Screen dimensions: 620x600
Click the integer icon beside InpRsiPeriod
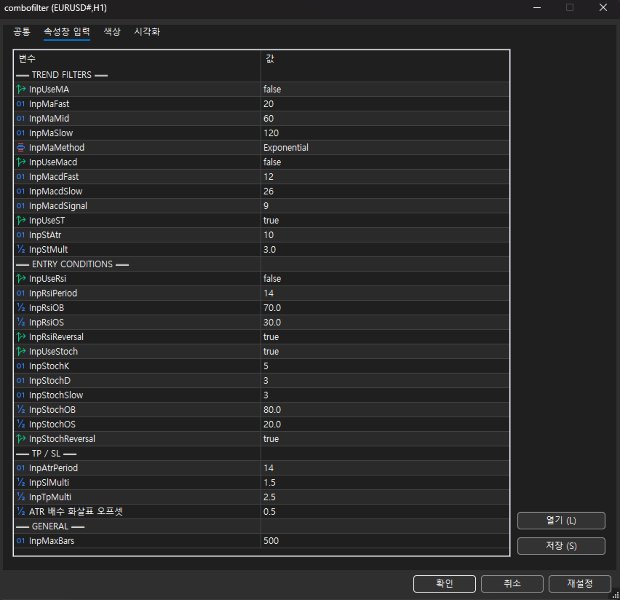(21, 293)
